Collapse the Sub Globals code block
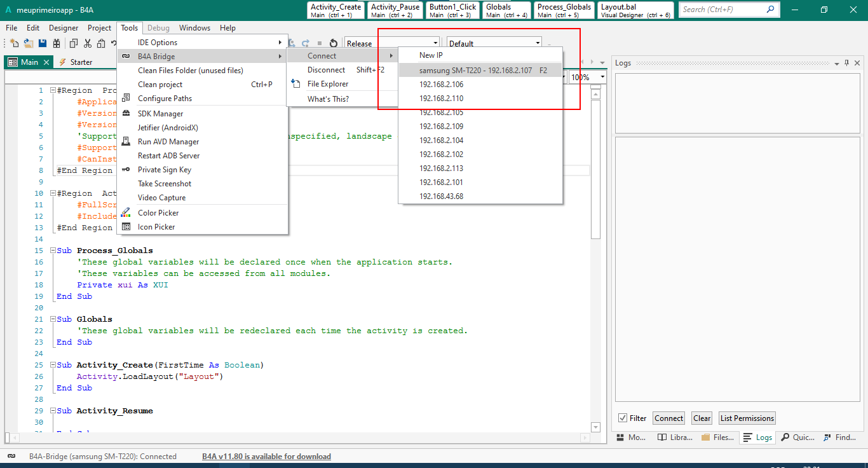868x468 pixels. pyautogui.click(x=53, y=319)
